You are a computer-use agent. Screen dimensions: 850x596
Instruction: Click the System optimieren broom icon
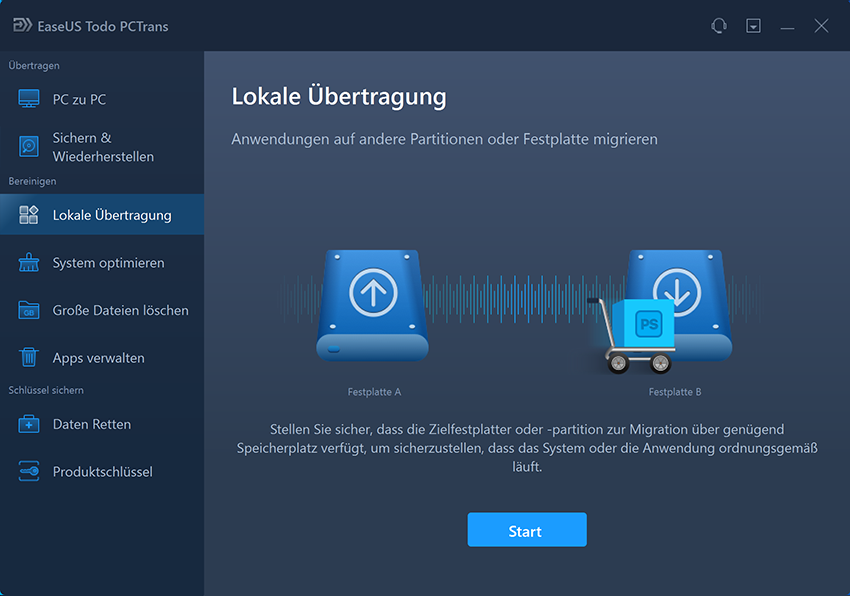coord(29,262)
